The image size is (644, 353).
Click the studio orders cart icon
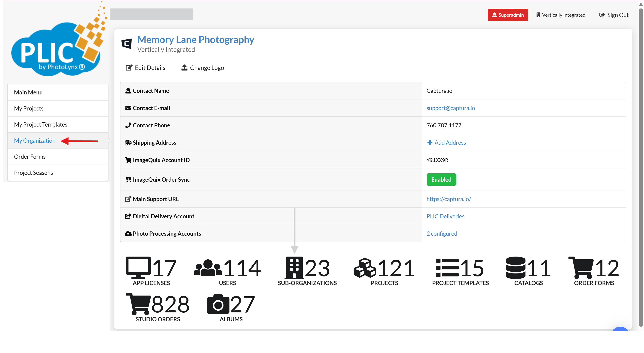[x=138, y=304]
